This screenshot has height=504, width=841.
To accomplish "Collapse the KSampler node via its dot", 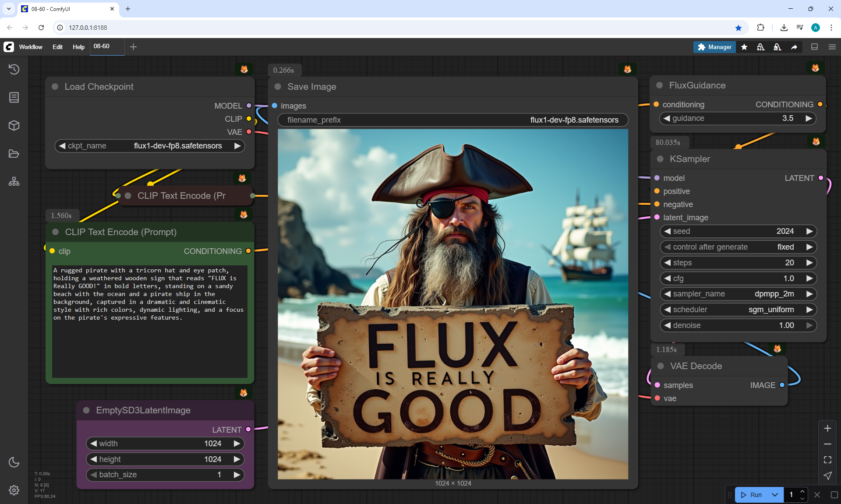I will pos(660,159).
